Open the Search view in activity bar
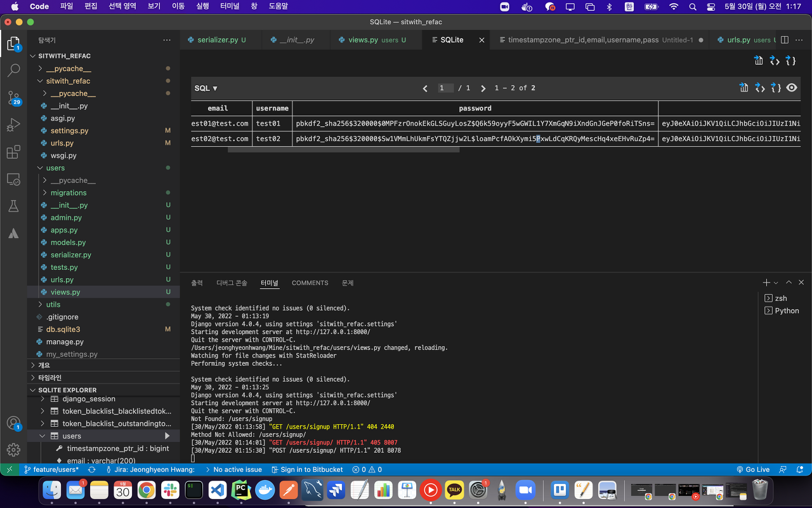 (x=13, y=70)
